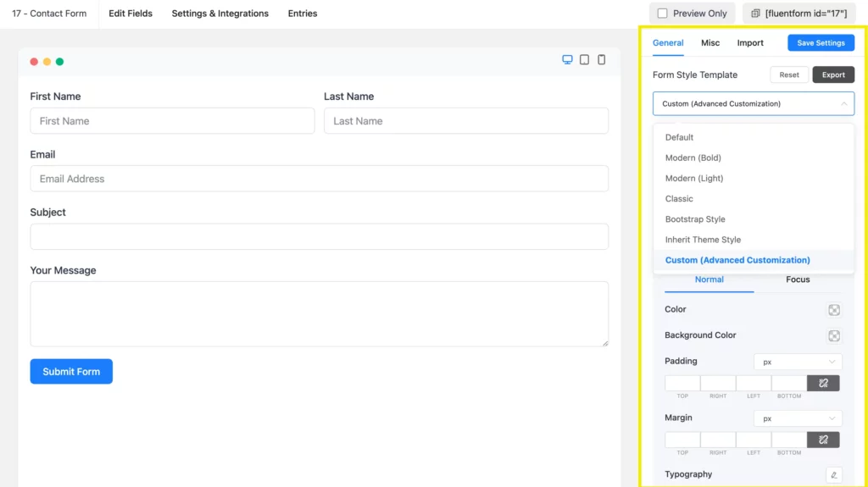Image resolution: width=868 pixels, height=487 pixels.
Task: Click the Your Message textarea resize handle
Action: (605, 343)
